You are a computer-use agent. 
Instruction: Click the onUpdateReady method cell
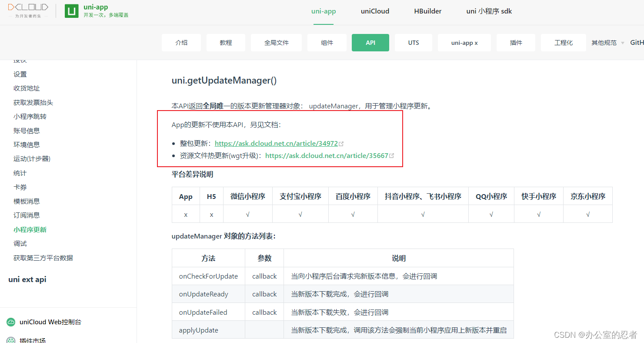[208, 294]
